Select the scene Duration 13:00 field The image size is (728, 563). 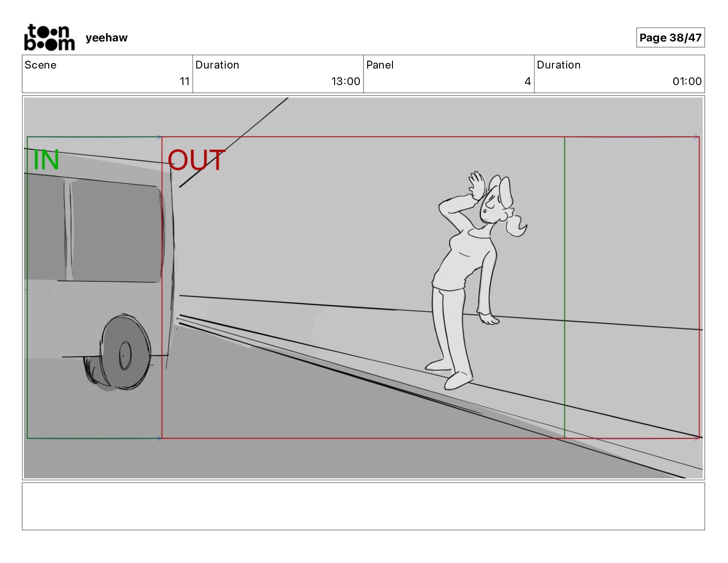(x=278, y=74)
